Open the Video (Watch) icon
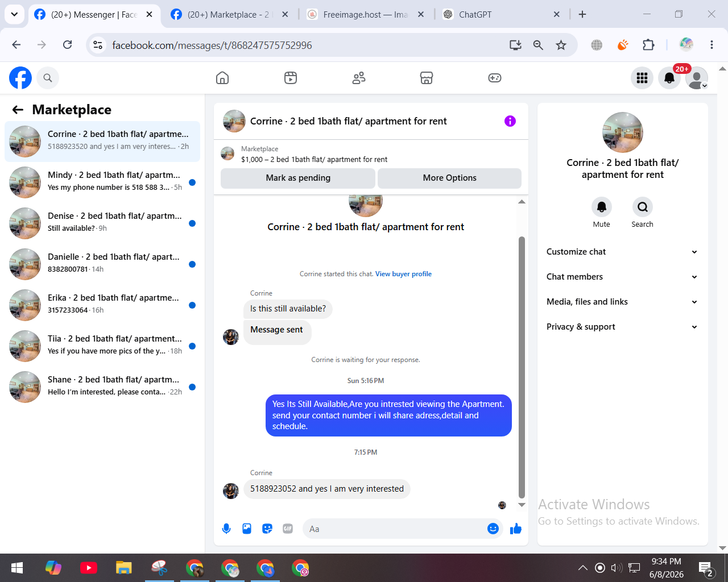Viewport: 728px width, 582px height. (x=291, y=78)
